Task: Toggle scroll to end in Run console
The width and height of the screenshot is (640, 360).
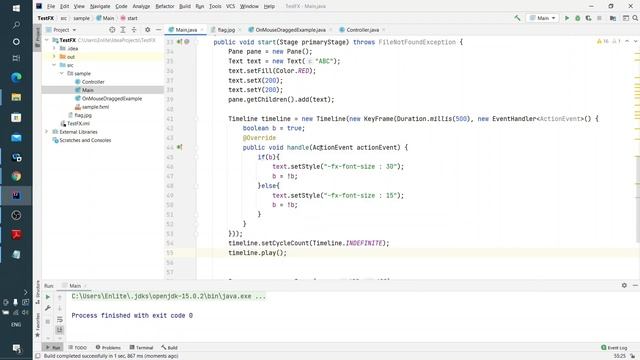Action: [60, 330]
